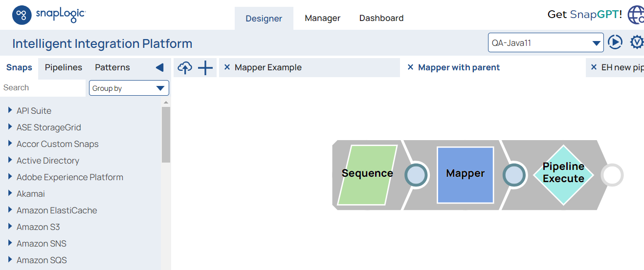The width and height of the screenshot is (644, 270).
Task: Collapse the left panel with arrow
Action: [x=159, y=67]
